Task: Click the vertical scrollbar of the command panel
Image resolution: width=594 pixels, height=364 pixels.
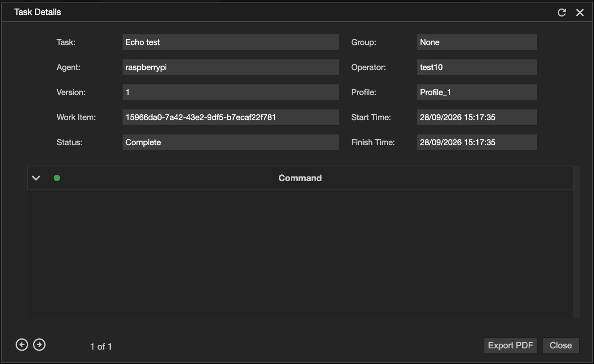Action: tap(576, 242)
